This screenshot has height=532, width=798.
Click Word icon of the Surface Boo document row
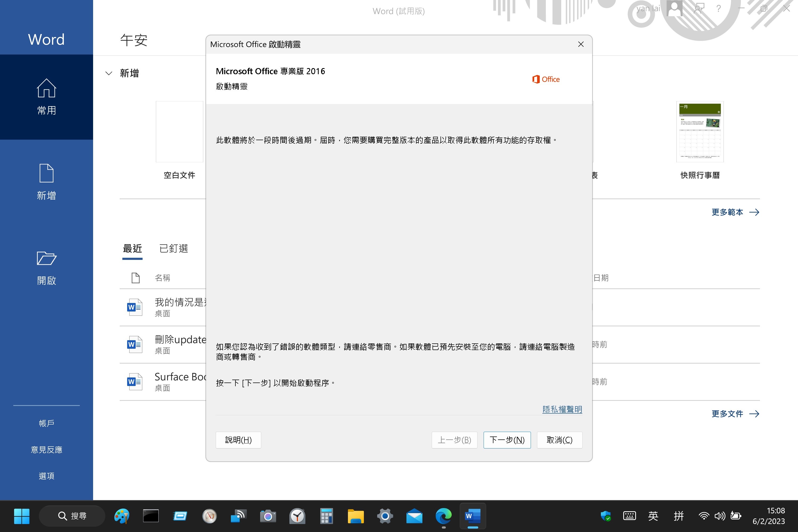pyautogui.click(x=135, y=382)
